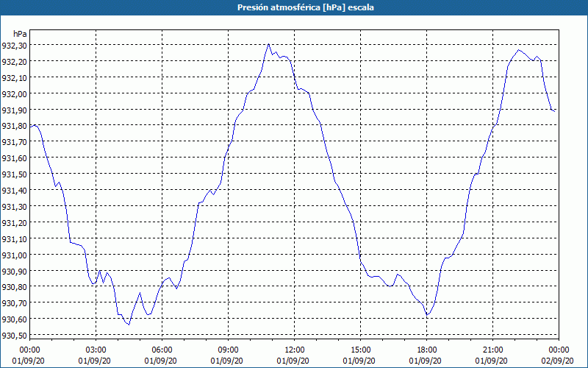Click the 931,80 y-axis value
The width and height of the screenshot is (588, 368).
click(15, 126)
